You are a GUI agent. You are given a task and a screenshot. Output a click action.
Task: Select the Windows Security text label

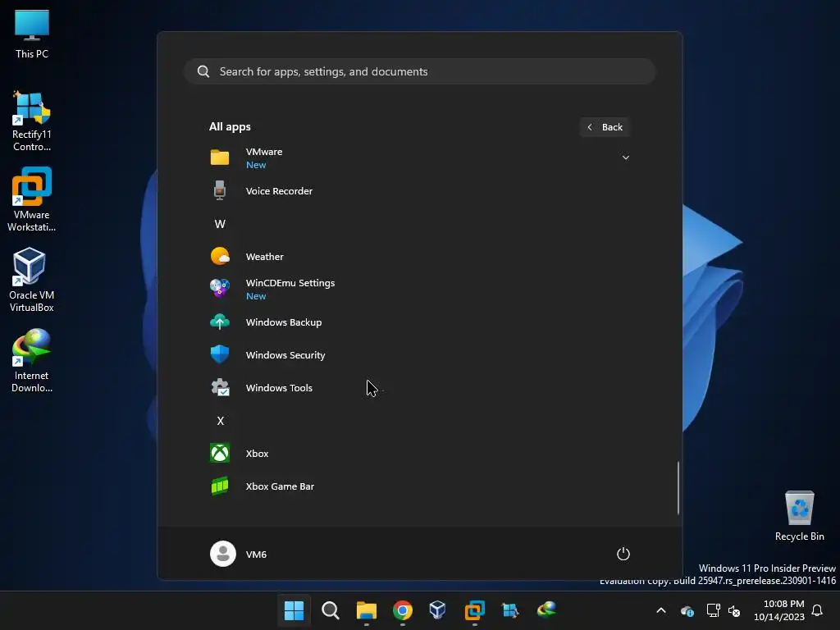tap(285, 355)
